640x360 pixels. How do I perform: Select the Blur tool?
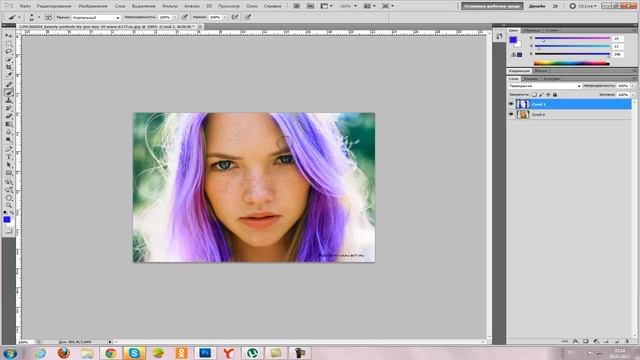click(9, 132)
